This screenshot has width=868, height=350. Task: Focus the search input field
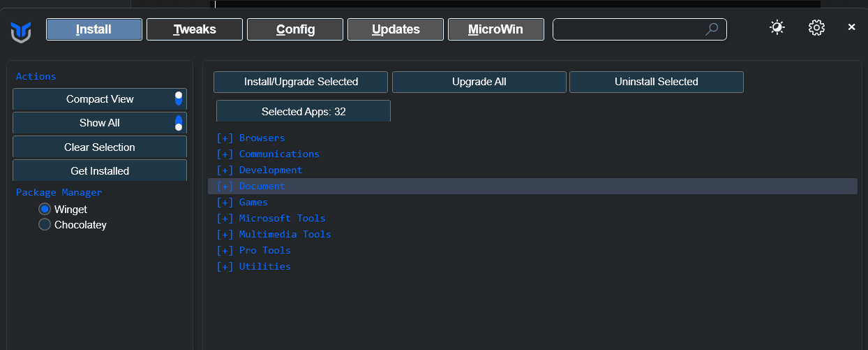point(628,29)
